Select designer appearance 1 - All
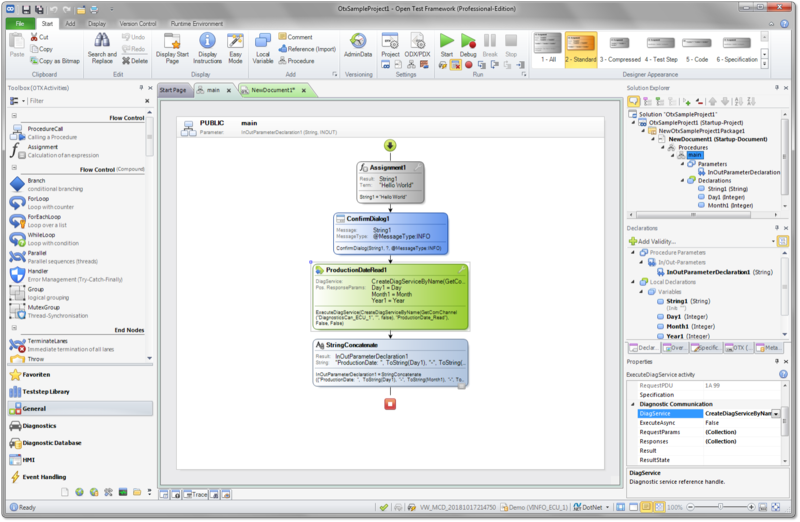The height and width of the screenshot is (522, 800). pos(548,48)
